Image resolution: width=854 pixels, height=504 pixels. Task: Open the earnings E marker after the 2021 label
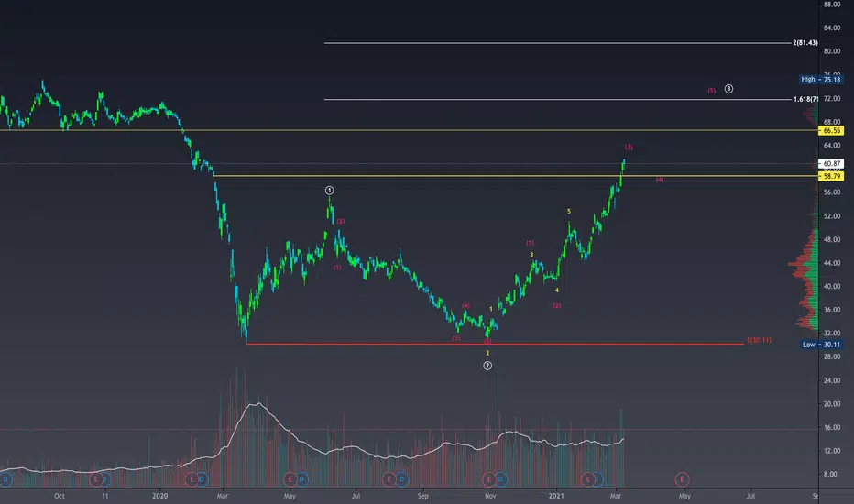click(x=587, y=479)
